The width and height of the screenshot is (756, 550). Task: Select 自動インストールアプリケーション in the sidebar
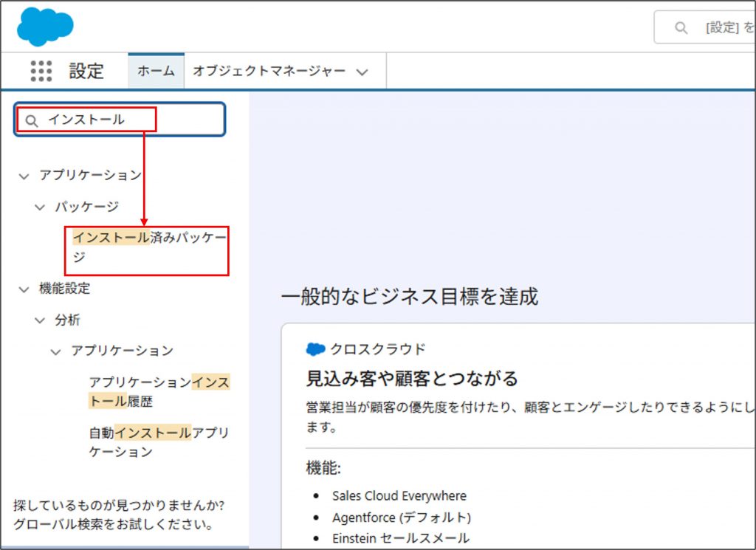pos(158,441)
